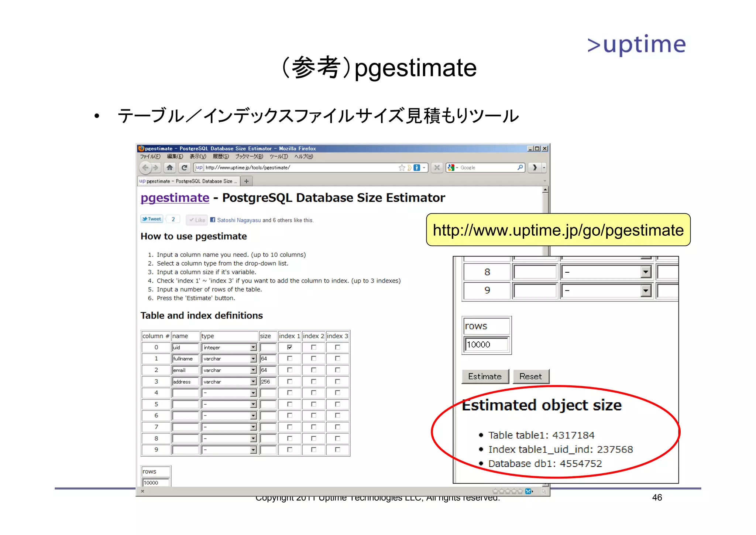This screenshot has width=756, height=535.
Task: Open the ツール(T) menu
Action: coord(278,157)
